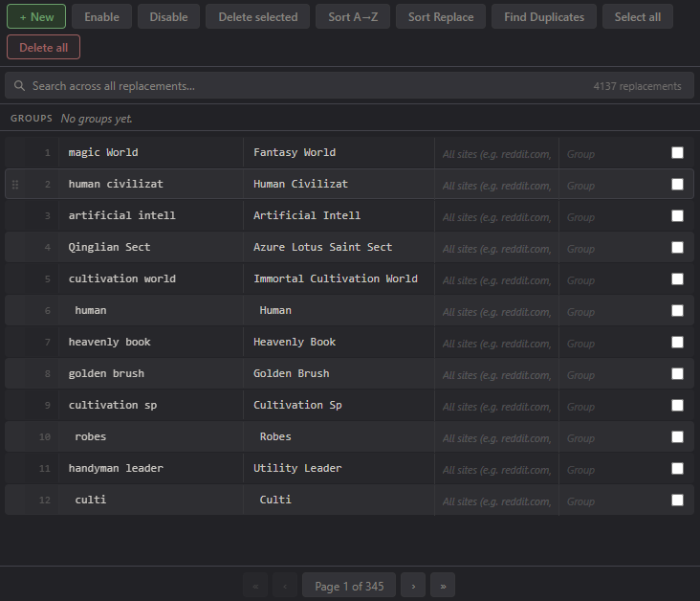Click the Group field of heavenly book row
Screen dimensions: 700x601
[612, 344]
